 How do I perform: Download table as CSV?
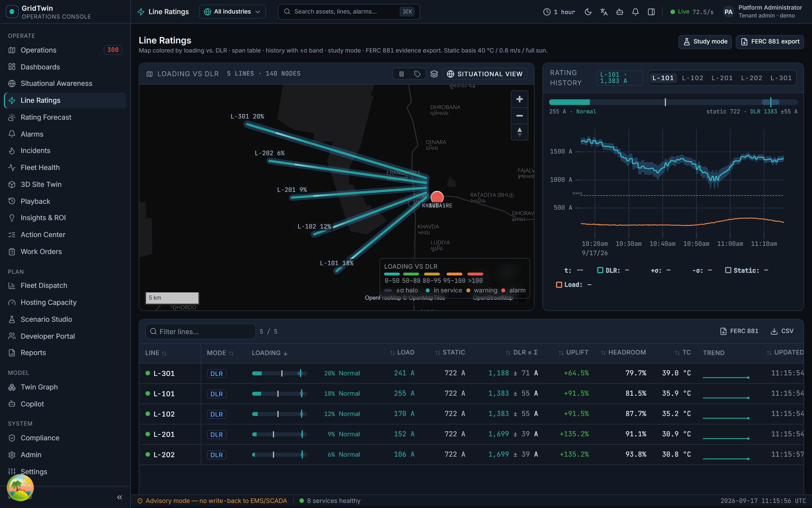[782, 331]
